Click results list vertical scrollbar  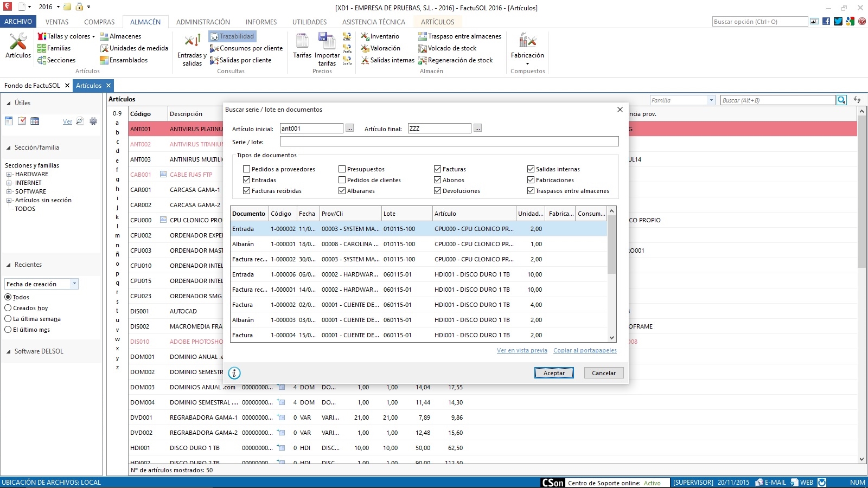(x=612, y=274)
